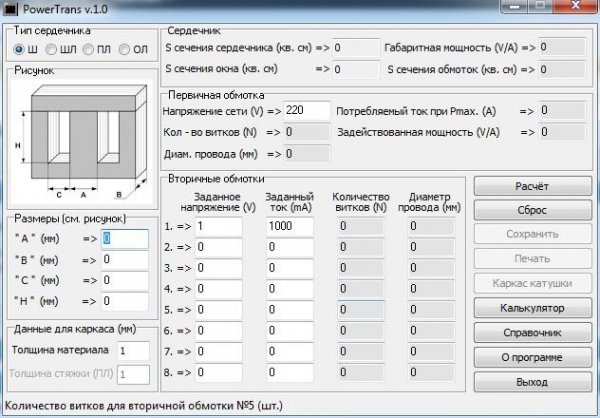Click winding 1 current field showing 1000
600x418 pixels.
click(x=290, y=227)
